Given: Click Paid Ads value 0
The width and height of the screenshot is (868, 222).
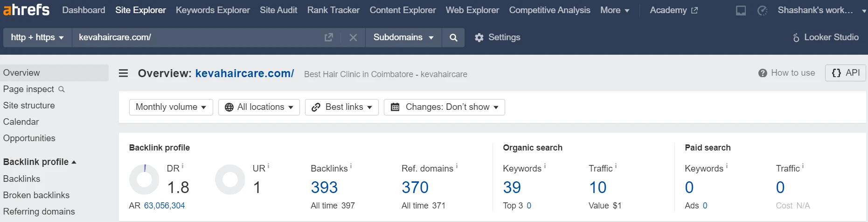Looking at the screenshot, I should click(x=705, y=206).
